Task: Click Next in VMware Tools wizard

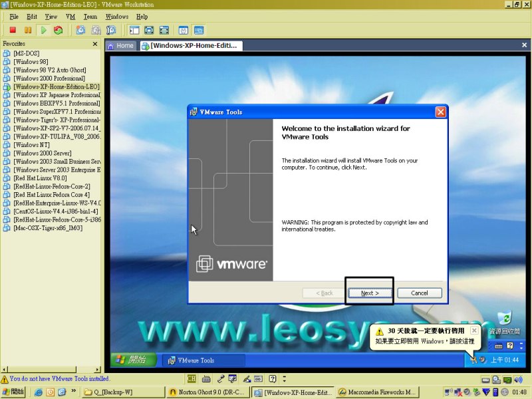Action: [x=370, y=293]
